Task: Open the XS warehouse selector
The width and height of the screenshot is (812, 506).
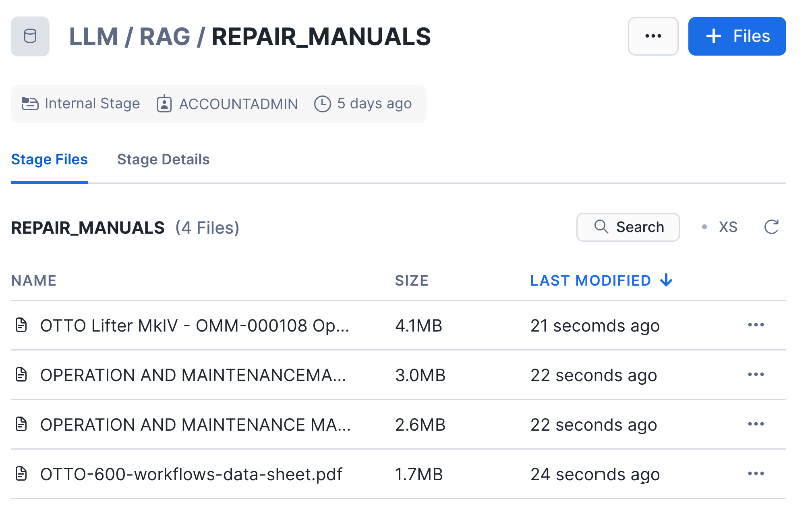Action: (727, 227)
